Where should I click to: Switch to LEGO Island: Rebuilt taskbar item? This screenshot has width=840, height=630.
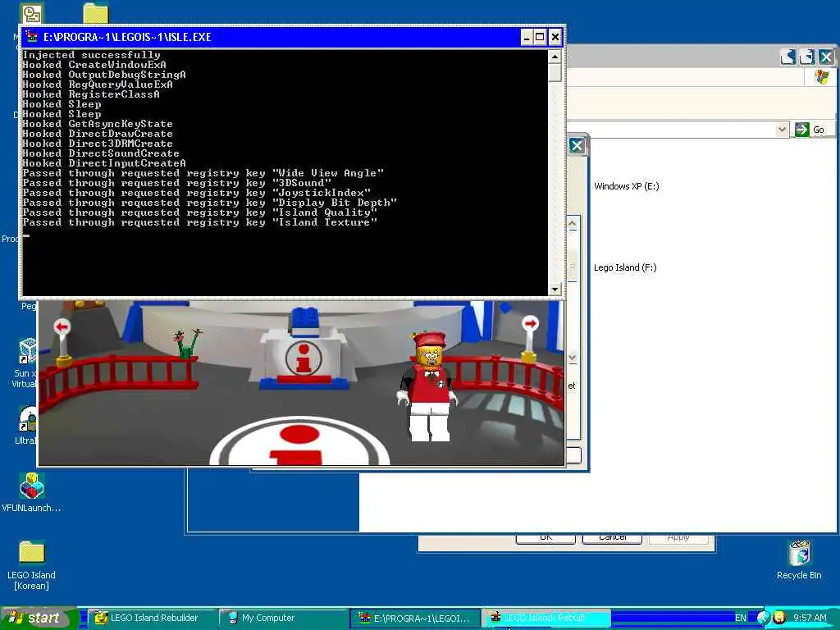click(546, 619)
